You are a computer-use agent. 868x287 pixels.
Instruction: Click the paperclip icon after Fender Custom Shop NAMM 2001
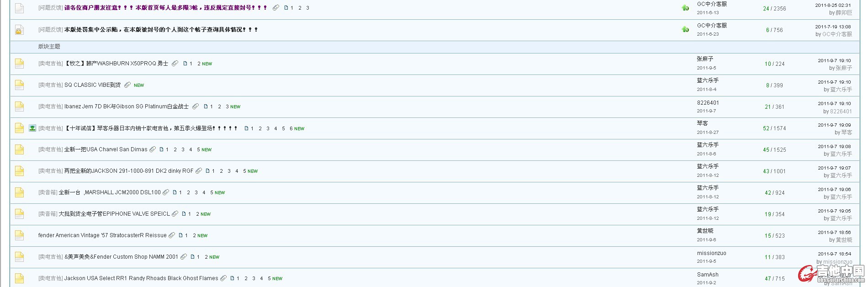184,257
